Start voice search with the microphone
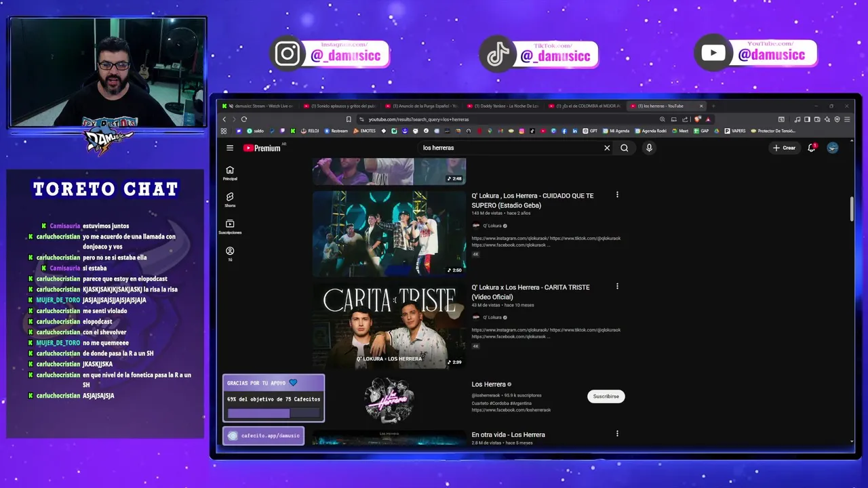The width and height of the screenshot is (868, 488). pos(649,148)
